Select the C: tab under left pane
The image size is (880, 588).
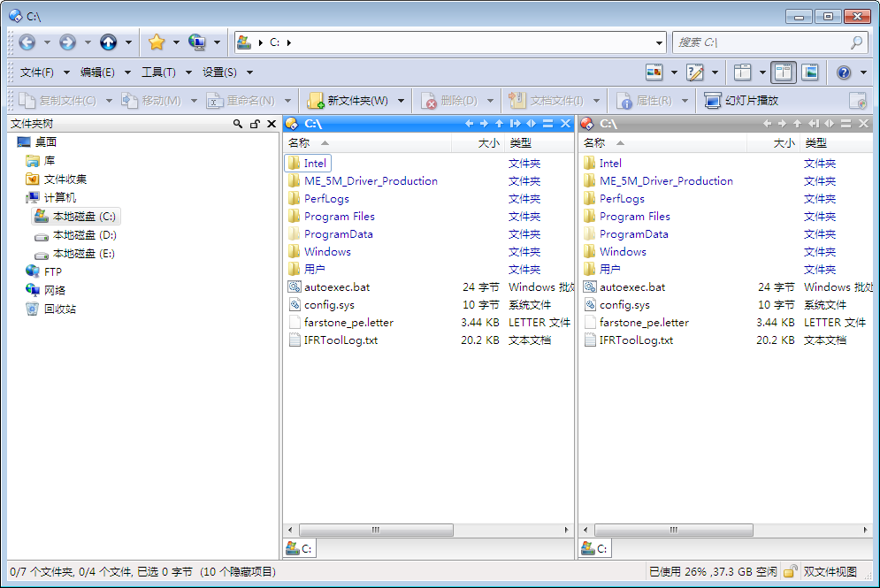coord(300,548)
